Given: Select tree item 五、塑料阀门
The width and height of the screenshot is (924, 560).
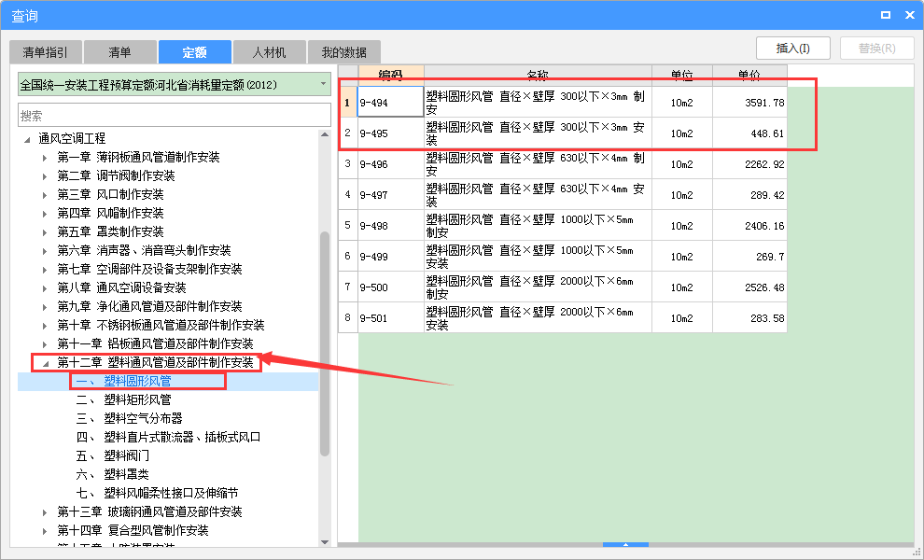Looking at the screenshot, I should (113, 455).
